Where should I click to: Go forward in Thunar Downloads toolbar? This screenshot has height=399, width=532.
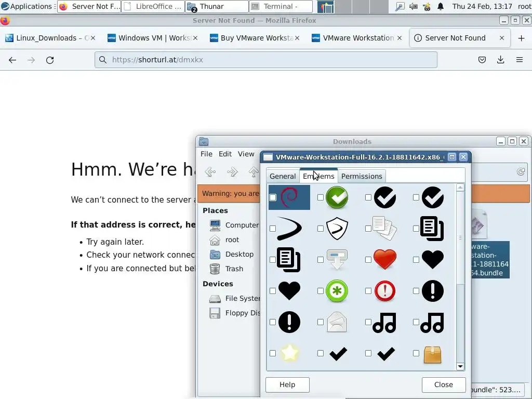[232, 171]
